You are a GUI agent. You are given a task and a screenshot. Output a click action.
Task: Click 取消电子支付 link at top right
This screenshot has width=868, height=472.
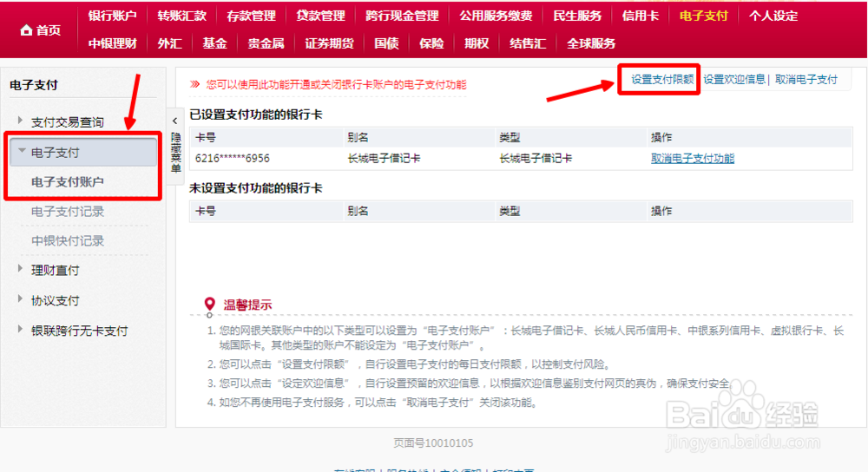[x=806, y=79]
